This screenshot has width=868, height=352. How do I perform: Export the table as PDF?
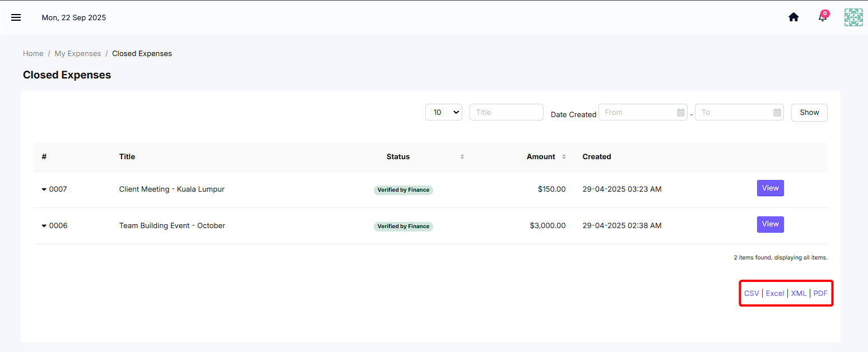point(820,294)
